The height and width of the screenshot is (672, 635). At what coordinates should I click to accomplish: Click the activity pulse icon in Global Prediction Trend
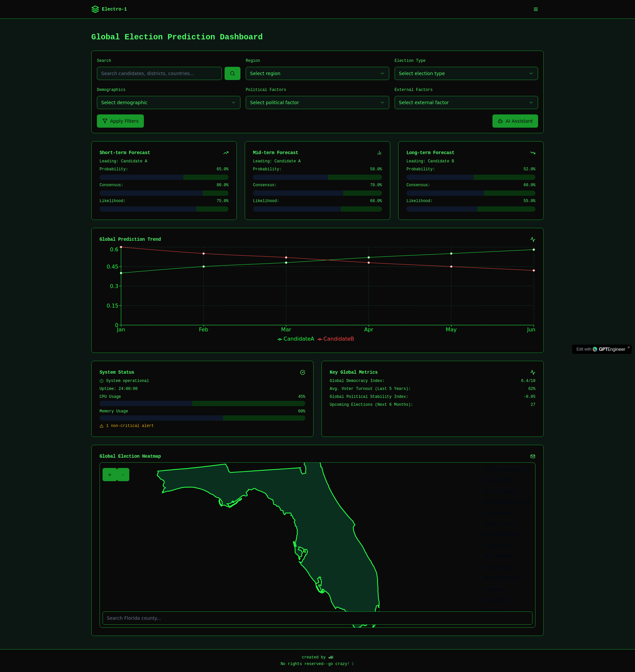(533, 239)
